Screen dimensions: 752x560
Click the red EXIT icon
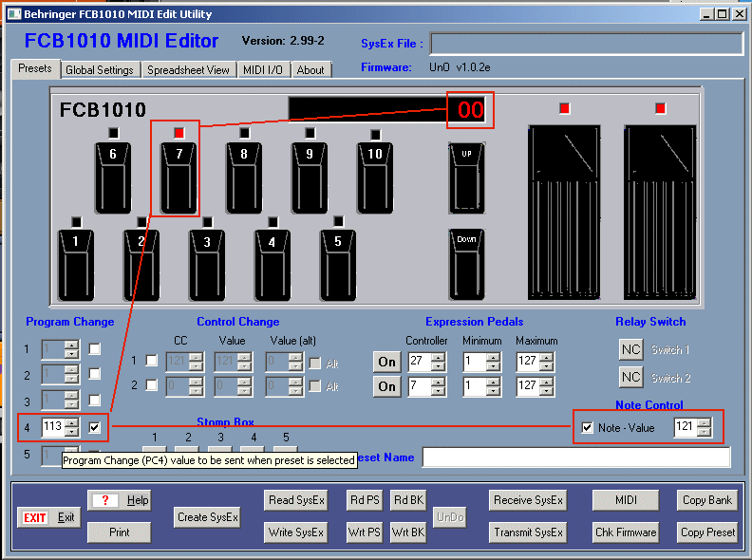35,518
